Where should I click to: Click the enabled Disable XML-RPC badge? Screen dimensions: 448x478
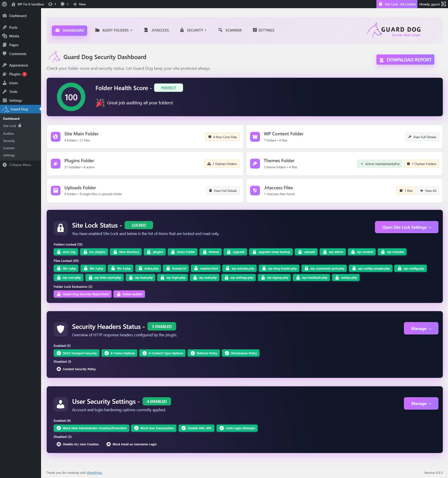pyautogui.click(x=197, y=428)
